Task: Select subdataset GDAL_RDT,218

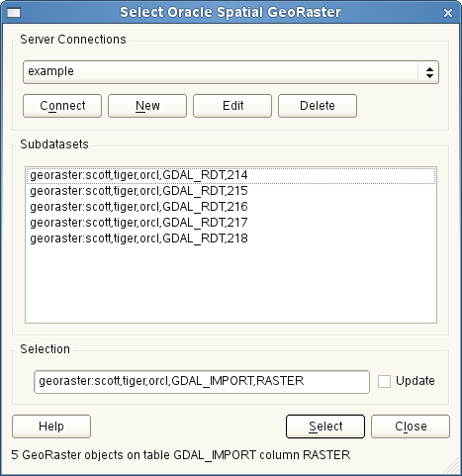Action: [231, 238]
